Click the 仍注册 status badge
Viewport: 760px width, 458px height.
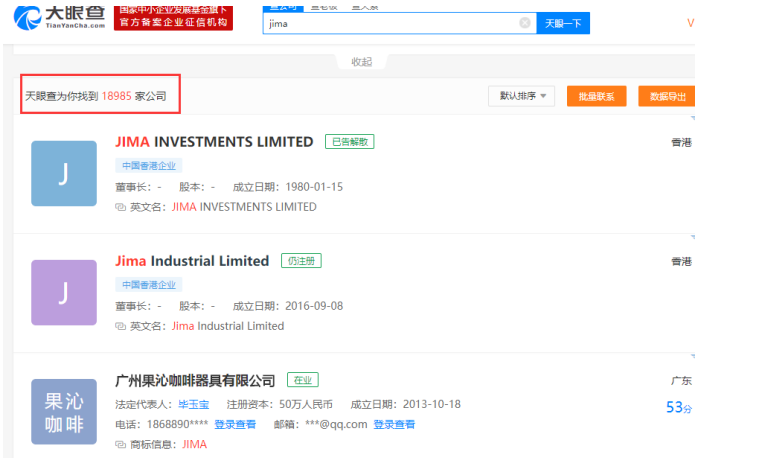tap(301, 261)
